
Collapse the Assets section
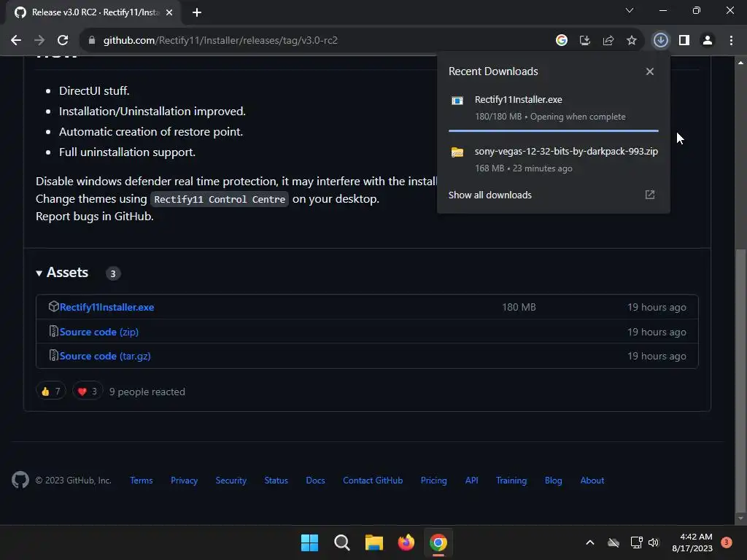pyautogui.click(x=62, y=273)
